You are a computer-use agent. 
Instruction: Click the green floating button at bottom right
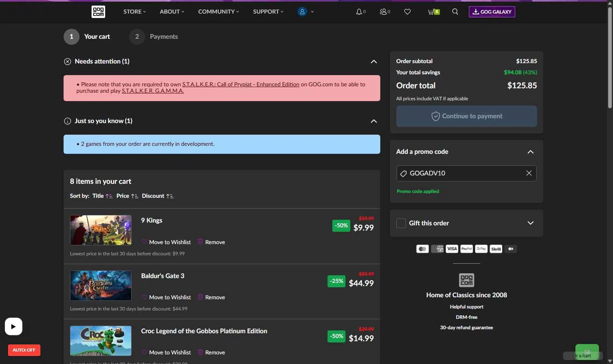click(x=587, y=352)
